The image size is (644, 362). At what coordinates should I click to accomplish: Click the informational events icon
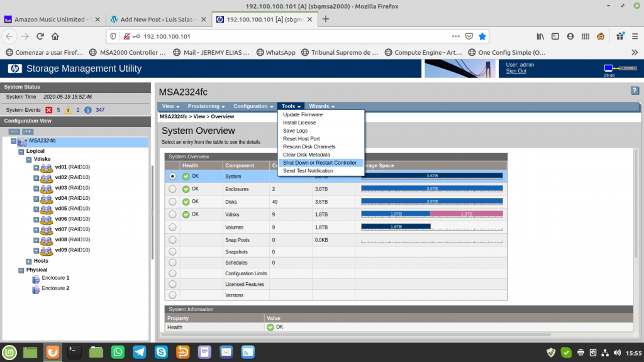point(88,110)
